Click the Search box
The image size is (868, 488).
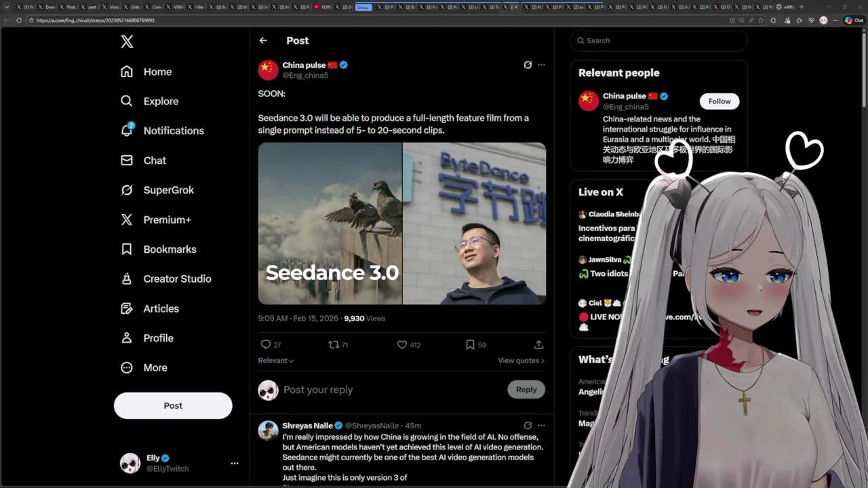(x=658, y=41)
